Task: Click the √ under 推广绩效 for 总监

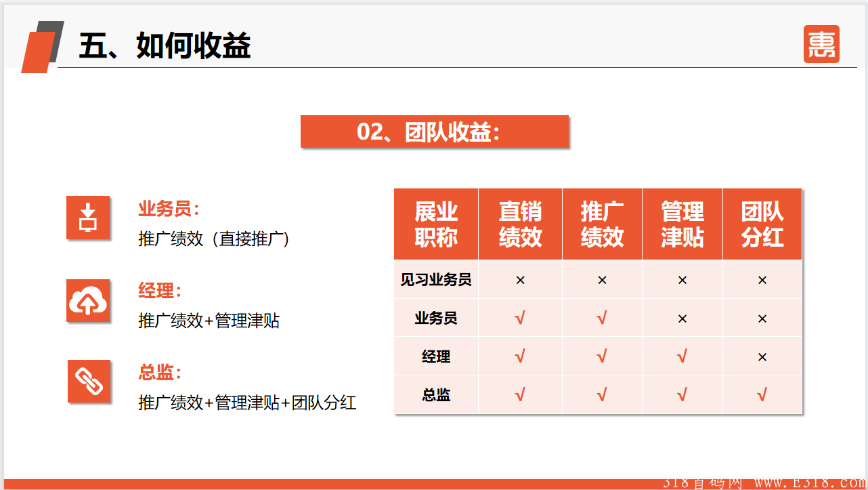Action: pyautogui.click(x=602, y=395)
